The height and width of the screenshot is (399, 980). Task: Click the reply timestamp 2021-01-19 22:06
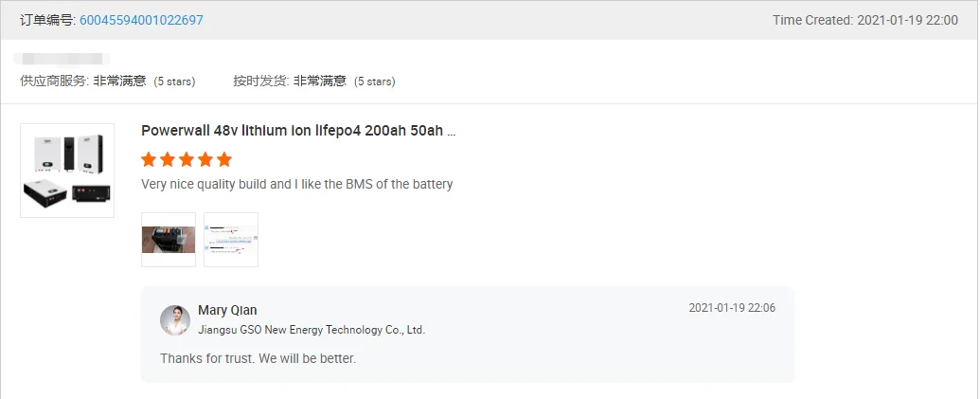[x=732, y=308]
